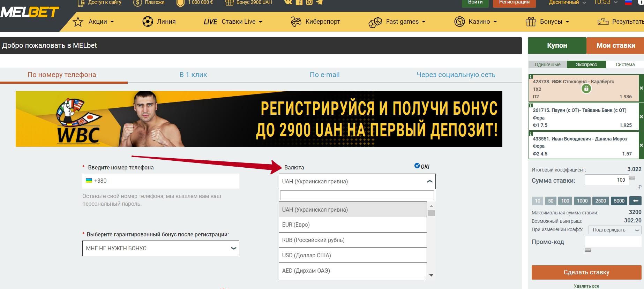Click the Ukrainian flag country selector
644x289 pixels.
89,181
